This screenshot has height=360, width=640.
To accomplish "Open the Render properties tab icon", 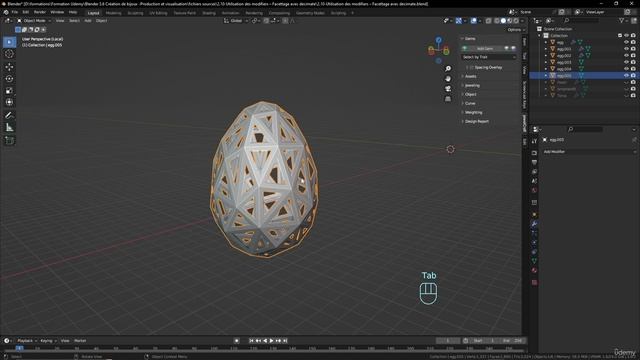I will point(534,153).
